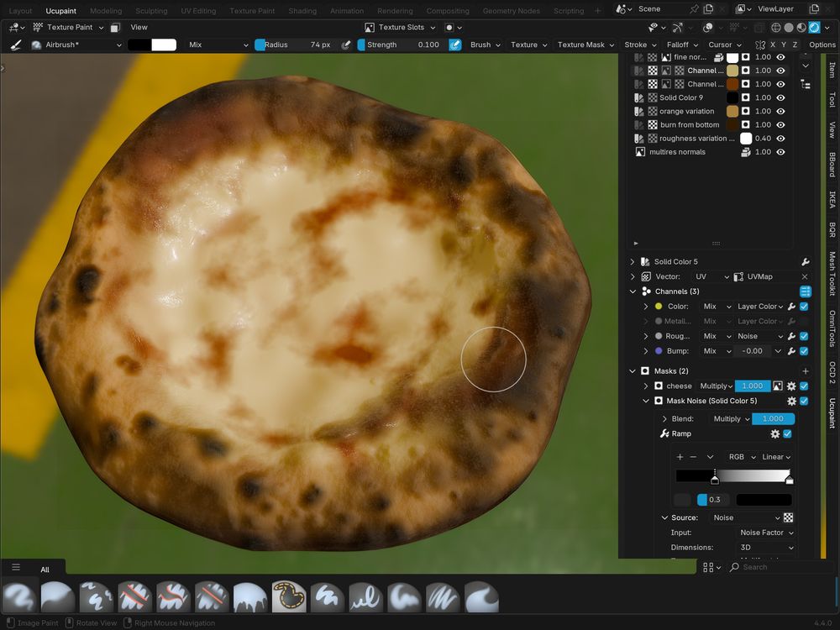The image size is (840, 630).
Task: Switch to wireframe viewport shading
Action: click(775, 28)
